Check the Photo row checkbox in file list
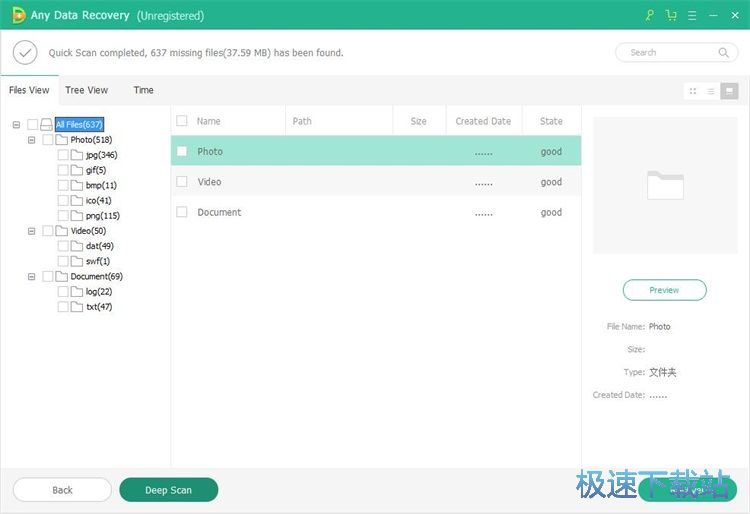The image size is (750, 514). coord(182,152)
